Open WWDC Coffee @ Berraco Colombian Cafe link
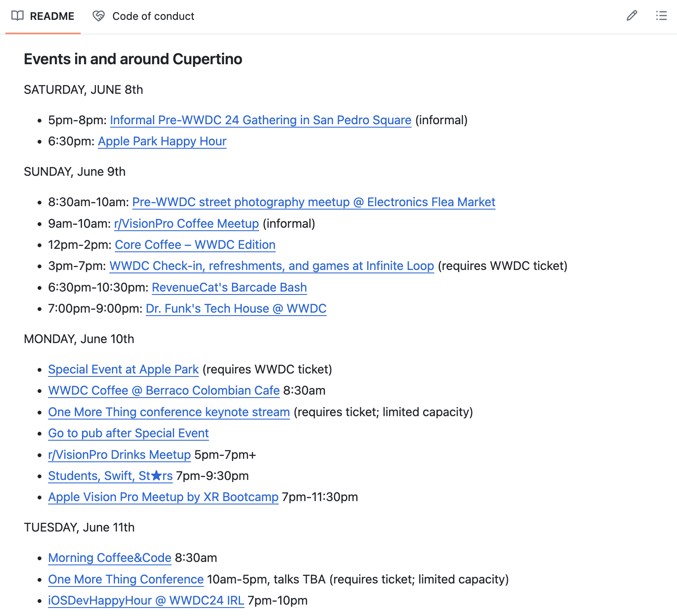 pyautogui.click(x=164, y=390)
